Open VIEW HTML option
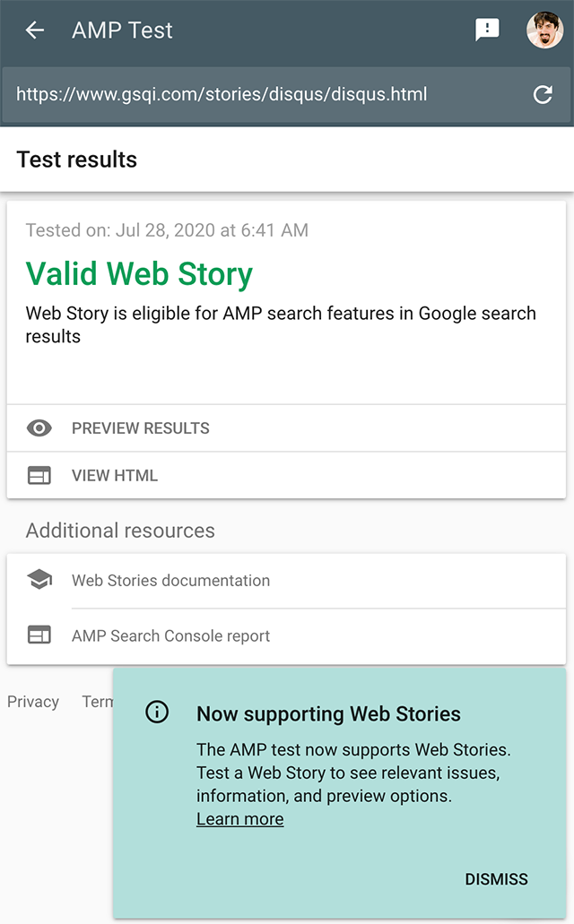574x924 pixels. point(115,476)
